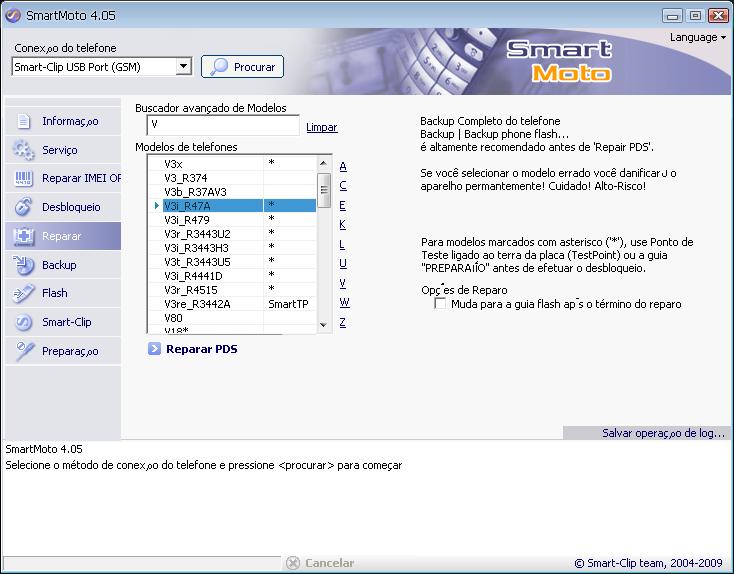Click the Reparar first-aid icon
This screenshot has height=574, width=734.
pos(23,236)
